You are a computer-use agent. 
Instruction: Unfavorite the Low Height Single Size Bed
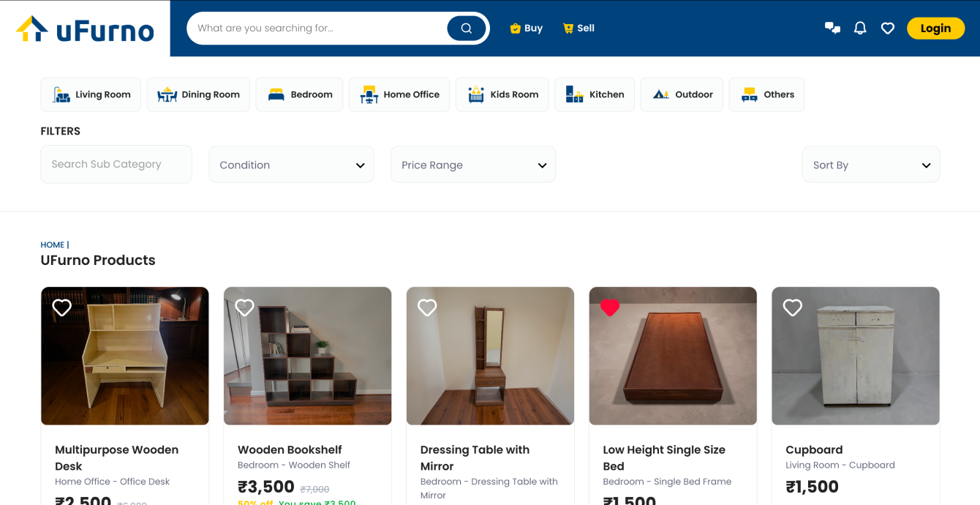point(610,307)
